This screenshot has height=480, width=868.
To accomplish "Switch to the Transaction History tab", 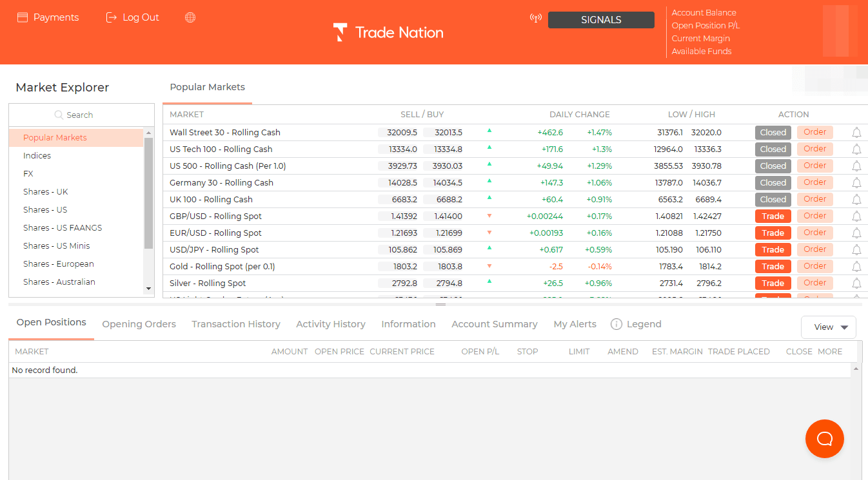I will pos(236,324).
